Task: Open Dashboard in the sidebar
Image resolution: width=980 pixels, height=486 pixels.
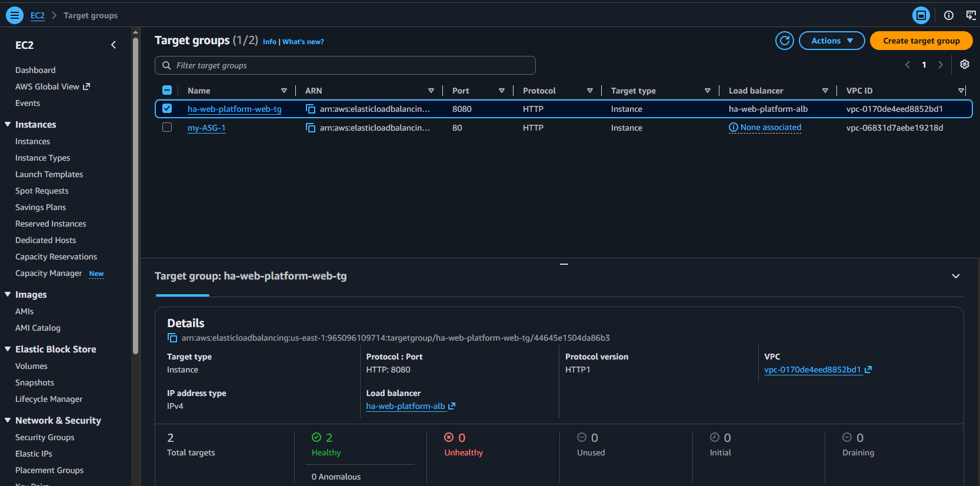Action: pyautogui.click(x=35, y=70)
